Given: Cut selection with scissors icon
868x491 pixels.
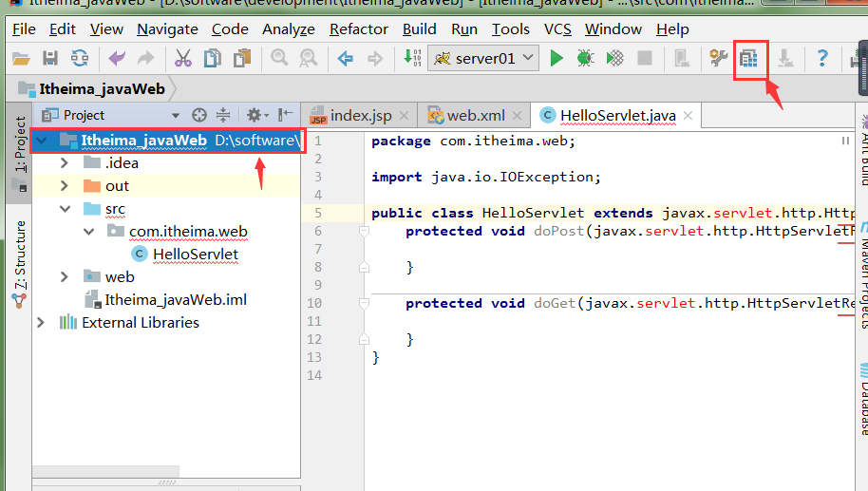Looking at the screenshot, I should click(182, 58).
